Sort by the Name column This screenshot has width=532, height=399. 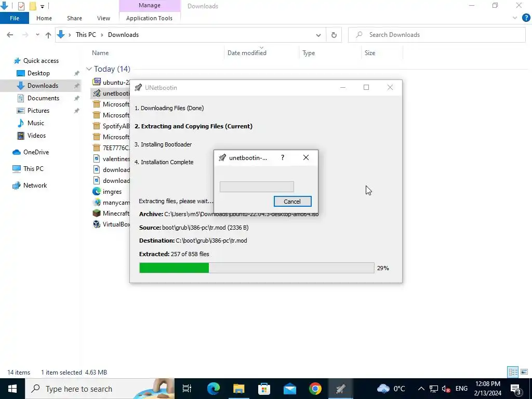100,53
